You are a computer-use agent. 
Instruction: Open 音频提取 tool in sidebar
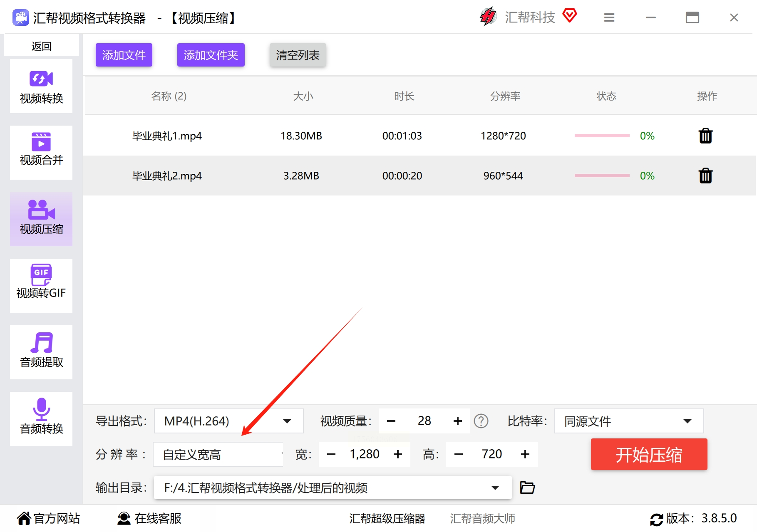(x=41, y=352)
